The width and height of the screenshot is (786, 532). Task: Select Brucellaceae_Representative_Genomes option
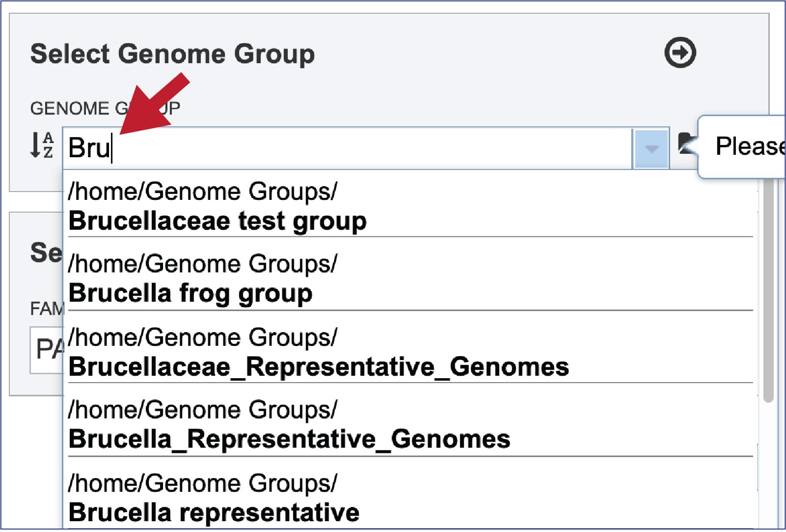coord(410,352)
